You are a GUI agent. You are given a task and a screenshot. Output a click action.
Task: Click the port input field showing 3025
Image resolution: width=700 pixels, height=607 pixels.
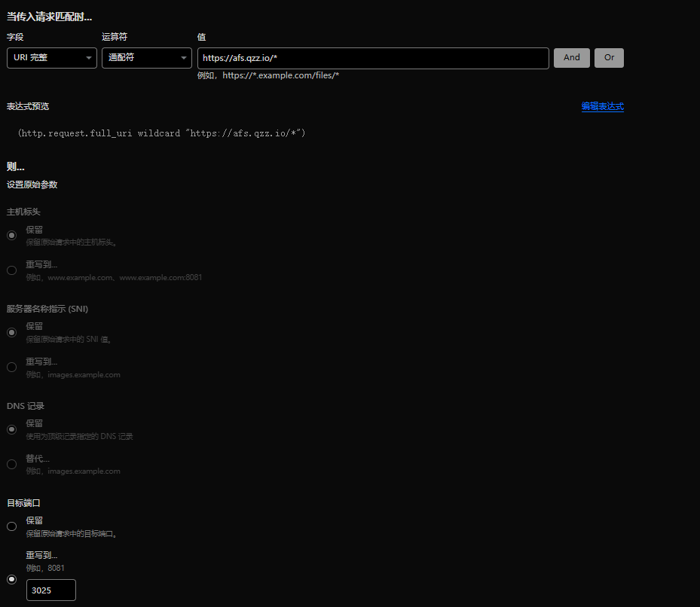coord(50,590)
